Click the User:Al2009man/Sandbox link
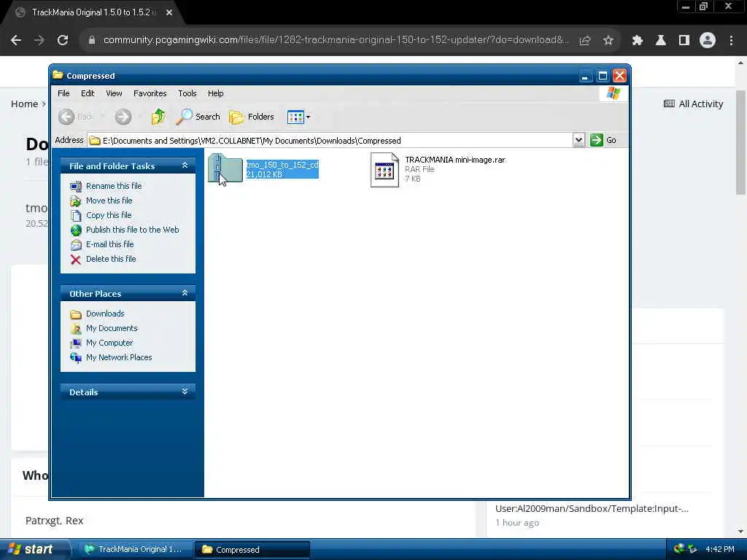The width and height of the screenshot is (747, 560). tap(592, 508)
